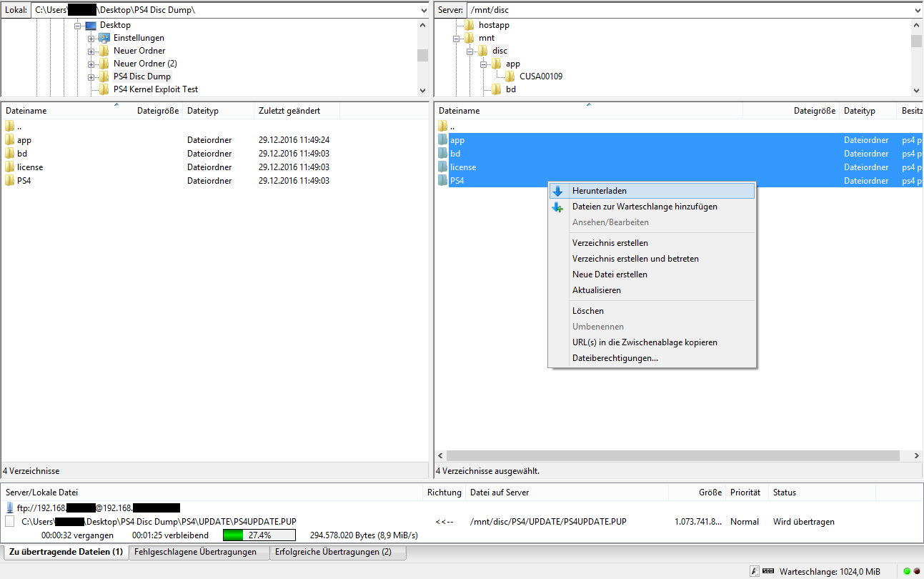Screen dimensions: 924x579
Task: Click the parent directory folder icon in the local list
Action: (x=9, y=127)
